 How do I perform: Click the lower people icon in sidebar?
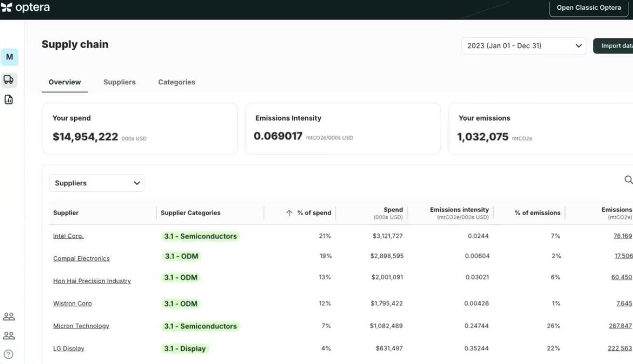point(9,336)
